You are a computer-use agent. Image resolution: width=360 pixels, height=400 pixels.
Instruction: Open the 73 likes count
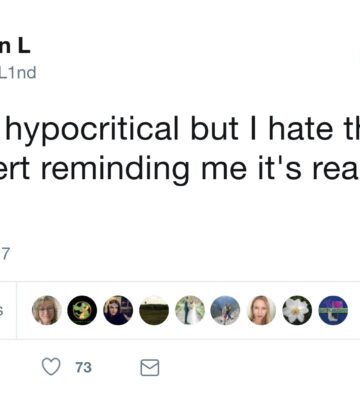(x=83, y=367)
